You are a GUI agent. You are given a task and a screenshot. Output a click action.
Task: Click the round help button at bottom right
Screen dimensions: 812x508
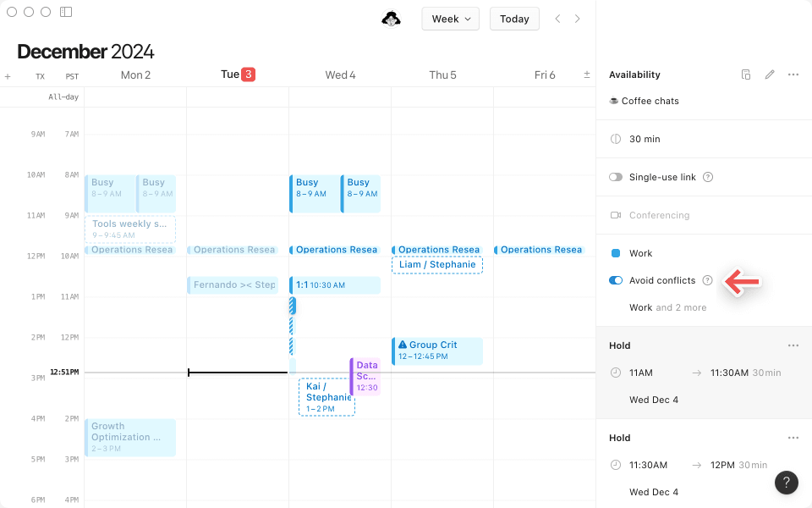pyautogui.click(x=786, y=483)
